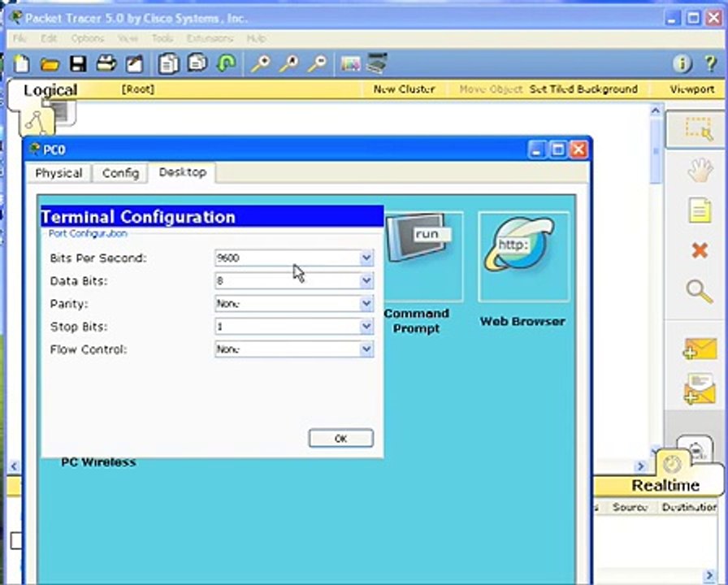The height and width of the screenshot is (585, 728).
Task: Switch to the Physical tab
Action: (58, 173)
